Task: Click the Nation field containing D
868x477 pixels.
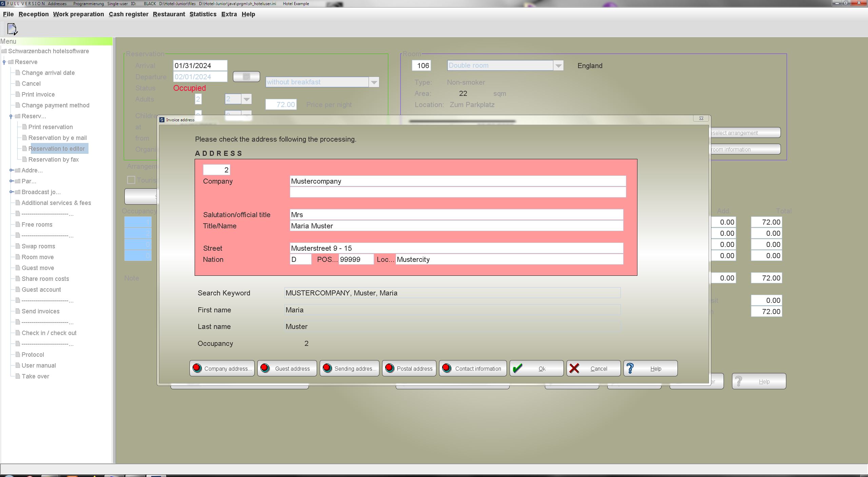Action: click(x=300, y=259)
